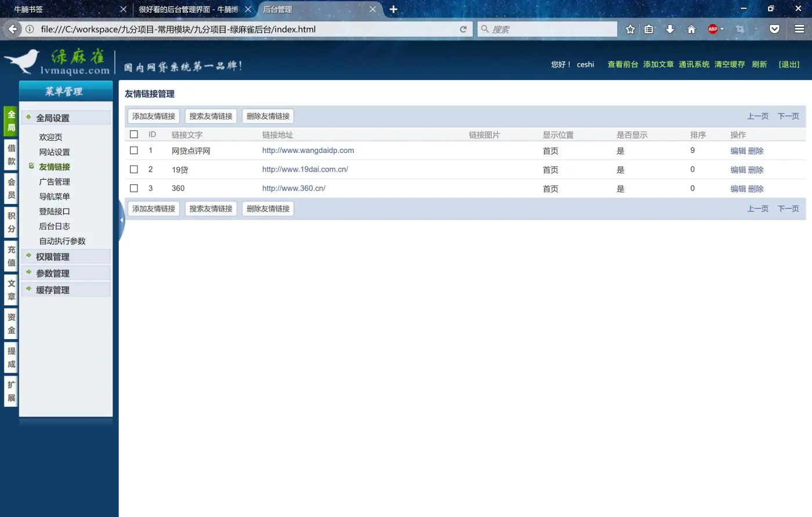Open 登陆接口 in the sidebar menu
812x517 pixels.
pos(55,212)
